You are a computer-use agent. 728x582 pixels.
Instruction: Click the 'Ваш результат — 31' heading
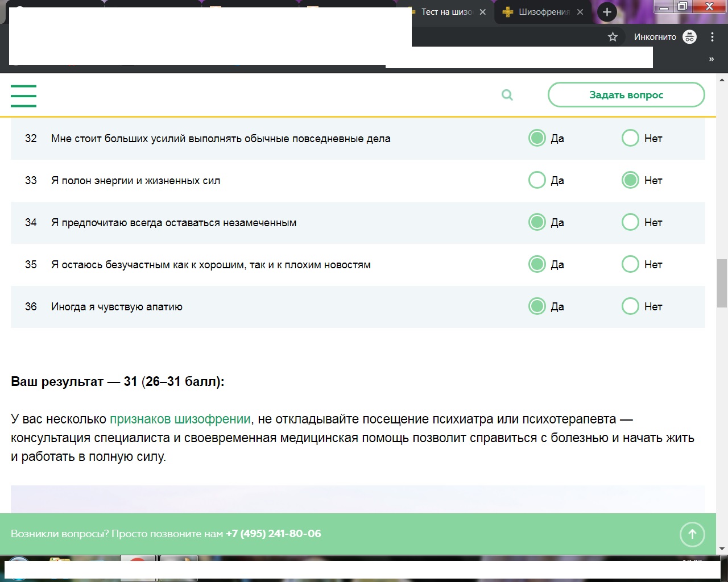(x=118, y=381)
